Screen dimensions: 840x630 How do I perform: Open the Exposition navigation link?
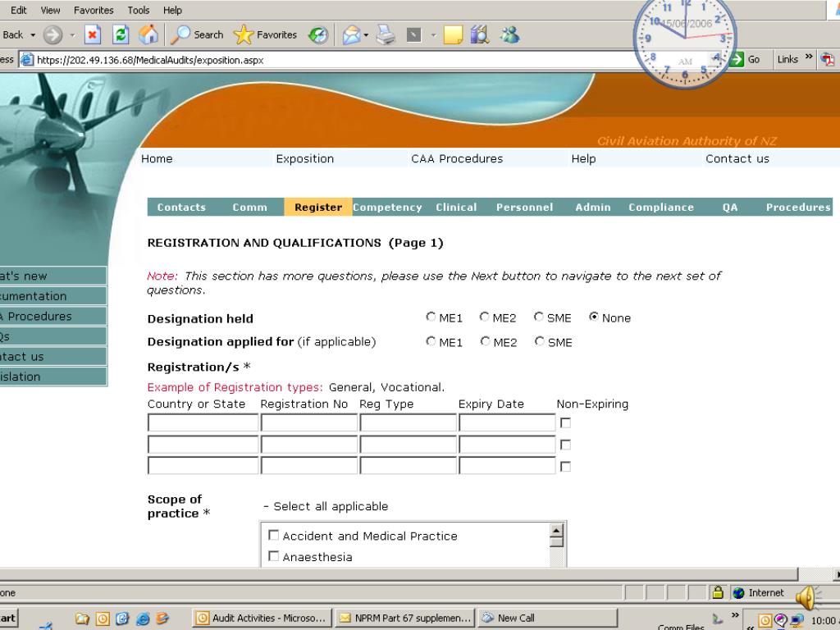305,158
